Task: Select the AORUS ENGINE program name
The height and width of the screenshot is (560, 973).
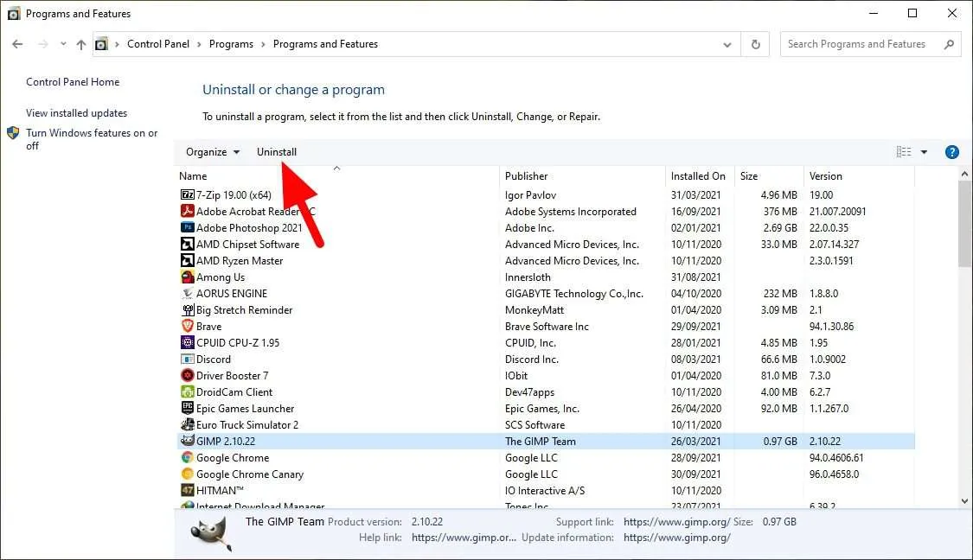Action: 232,293
